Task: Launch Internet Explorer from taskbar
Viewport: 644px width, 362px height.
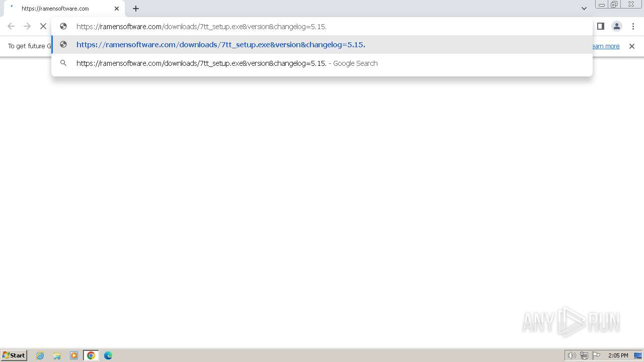Action: coord(40,355)
